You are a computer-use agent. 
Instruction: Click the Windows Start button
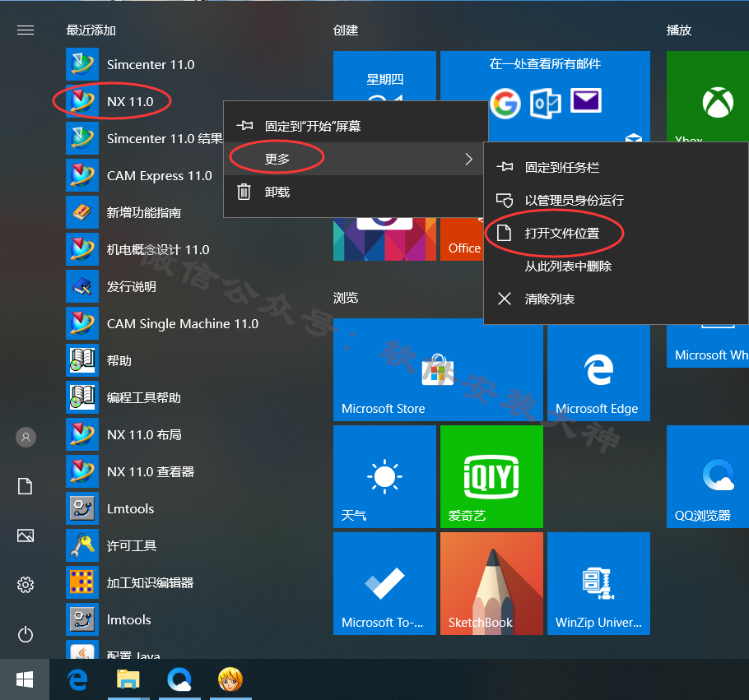[25, 679]
